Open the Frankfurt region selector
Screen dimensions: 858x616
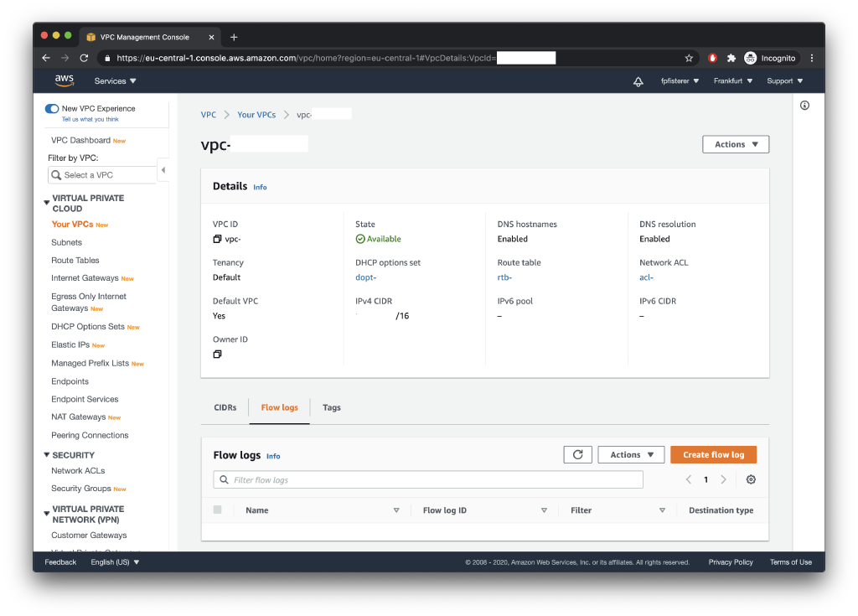pyautogui.click(x=731, y=80)
